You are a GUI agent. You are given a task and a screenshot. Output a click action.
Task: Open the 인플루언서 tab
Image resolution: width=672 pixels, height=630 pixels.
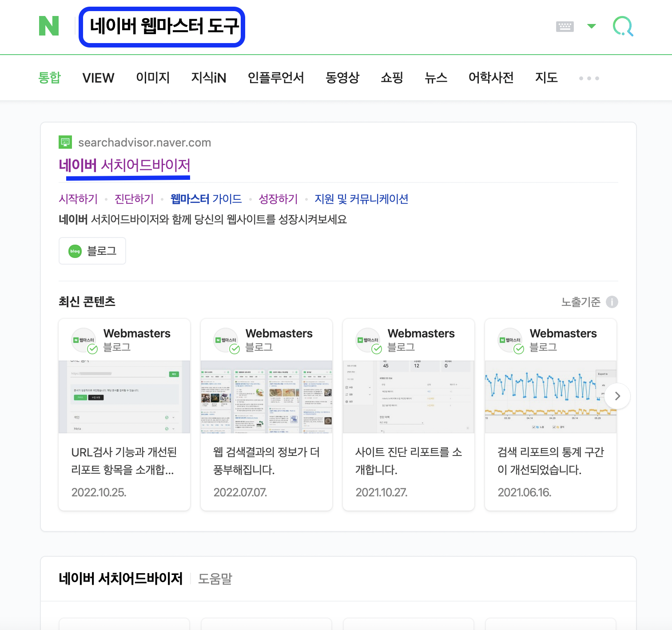[276, 78]
